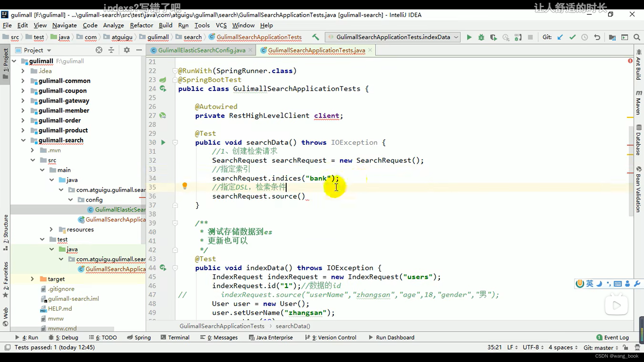
Task: Click the Git update project arrow
Action: 560,37
